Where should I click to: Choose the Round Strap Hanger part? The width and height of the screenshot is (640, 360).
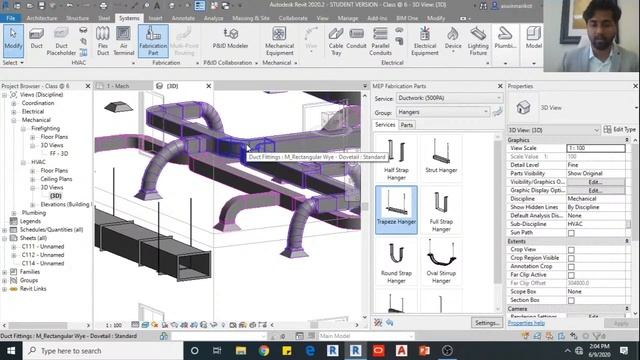tap(396, 262)
